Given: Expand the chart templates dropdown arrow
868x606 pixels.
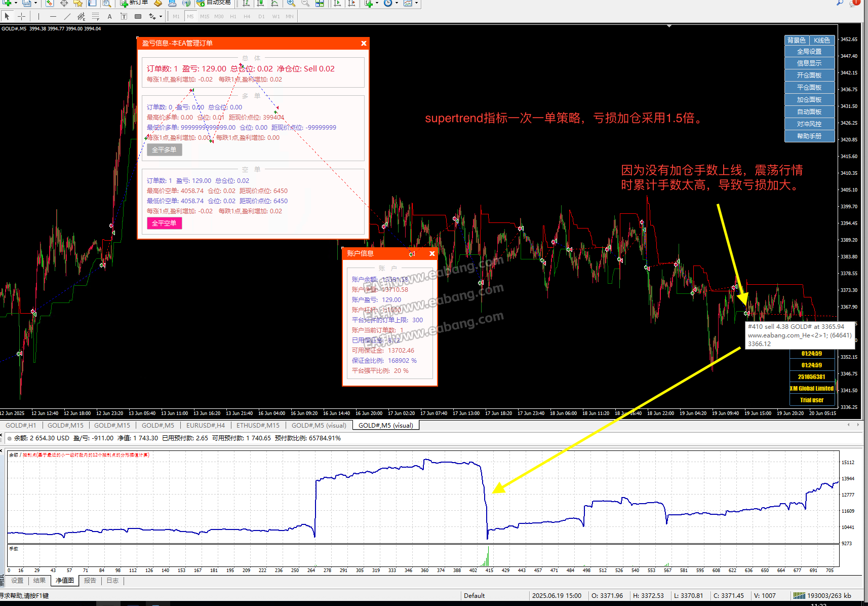Looking at the screenshot, I should tap(416, 3).
